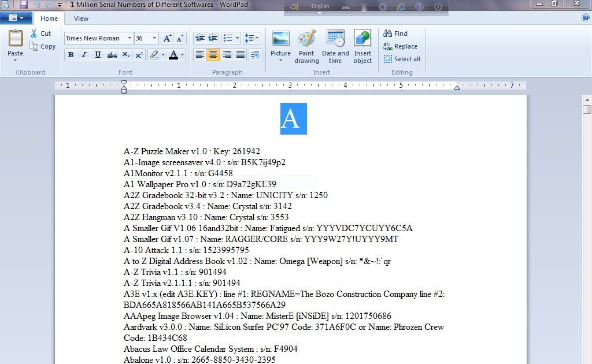Viewport: 592px width, 364px height.
Task: Click the A-10 Attack 1.1 line
Action: [186, 250]
